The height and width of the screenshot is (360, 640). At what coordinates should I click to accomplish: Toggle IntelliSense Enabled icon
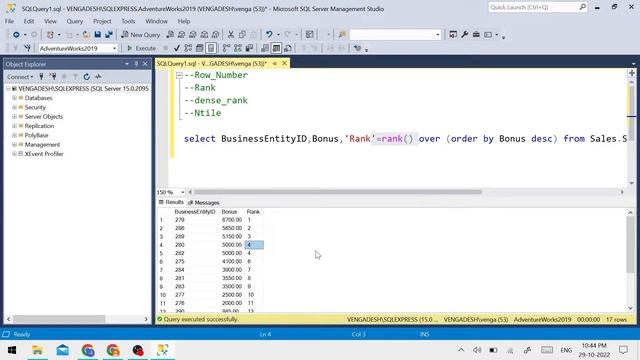tap(211, 48)
